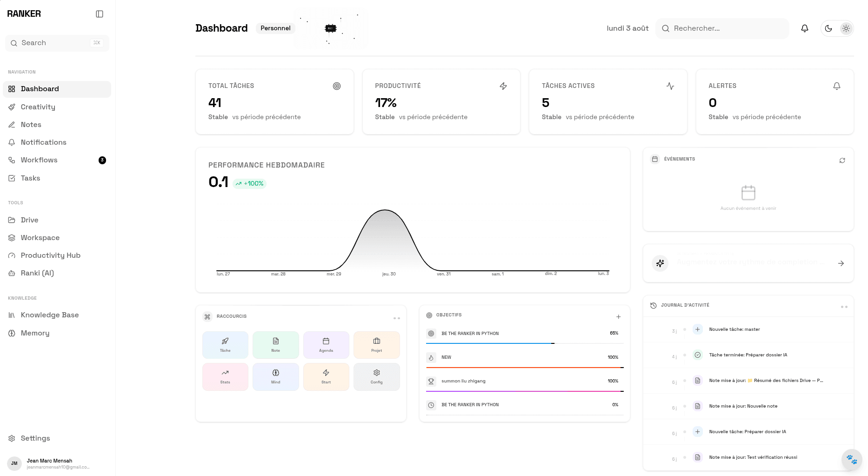Open Dashboard in the navigation
This screenshot has width=868, height=476.
click(57, 89)
